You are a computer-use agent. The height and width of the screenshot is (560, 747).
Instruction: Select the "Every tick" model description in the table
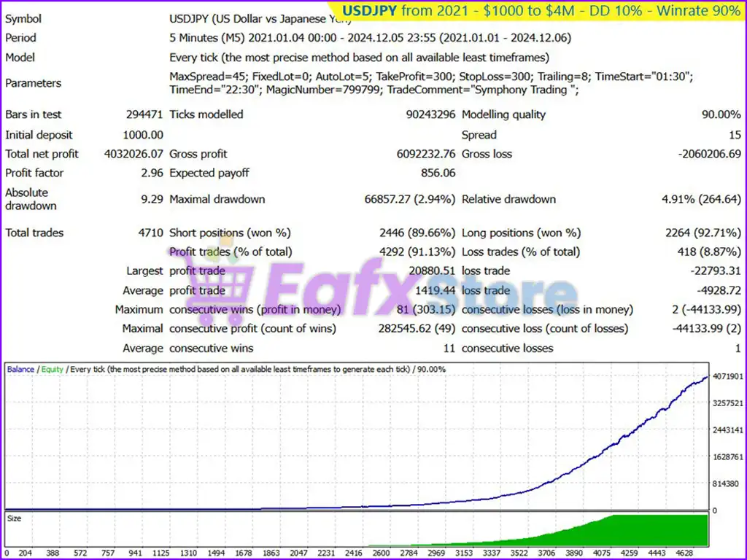pos(359,58)
